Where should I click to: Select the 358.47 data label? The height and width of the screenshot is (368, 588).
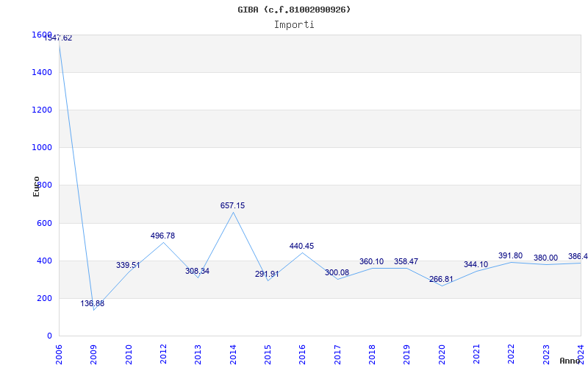(x=406, y=261)
